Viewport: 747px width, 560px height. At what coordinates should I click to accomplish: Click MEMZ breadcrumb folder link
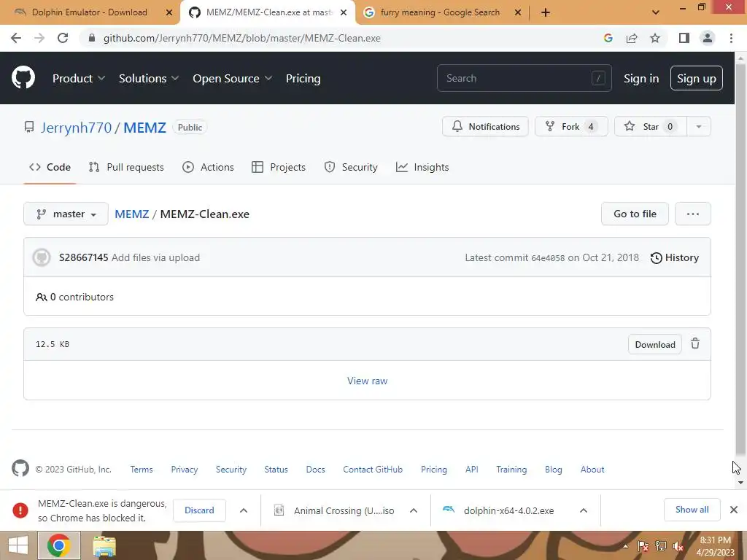(132, 214)
